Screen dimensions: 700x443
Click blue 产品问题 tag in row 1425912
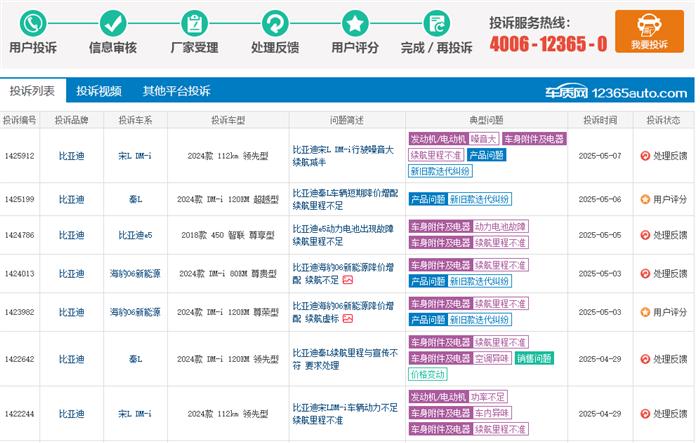486,155
